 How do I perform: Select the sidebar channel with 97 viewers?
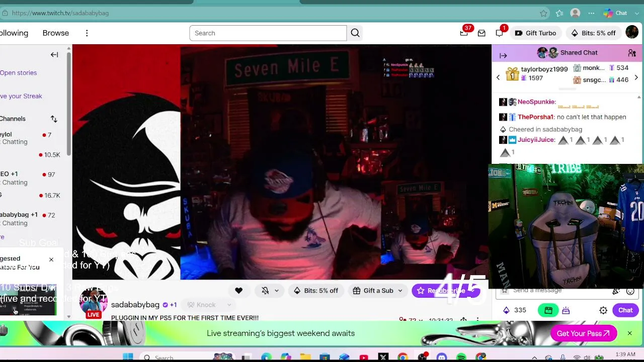[x=30, y=178]
